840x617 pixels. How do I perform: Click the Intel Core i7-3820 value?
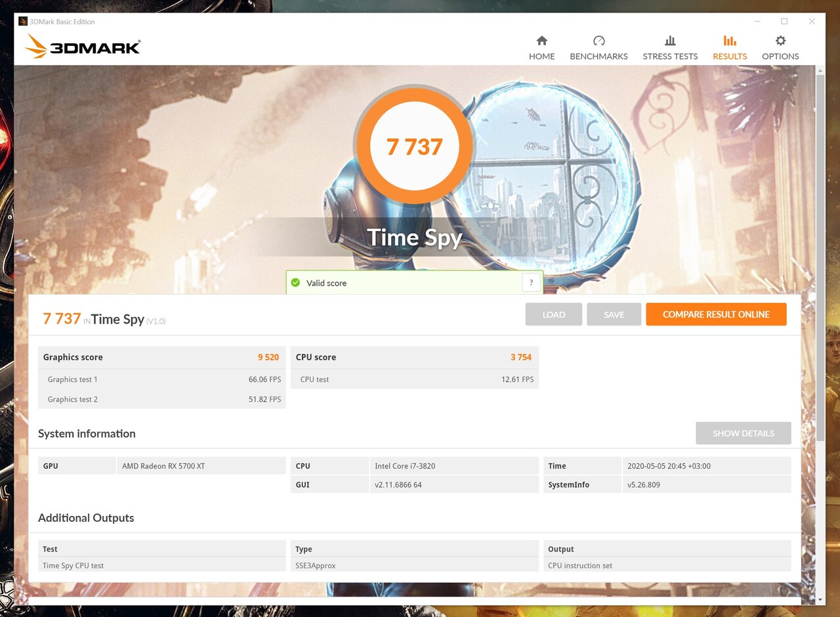coord(405,466)
